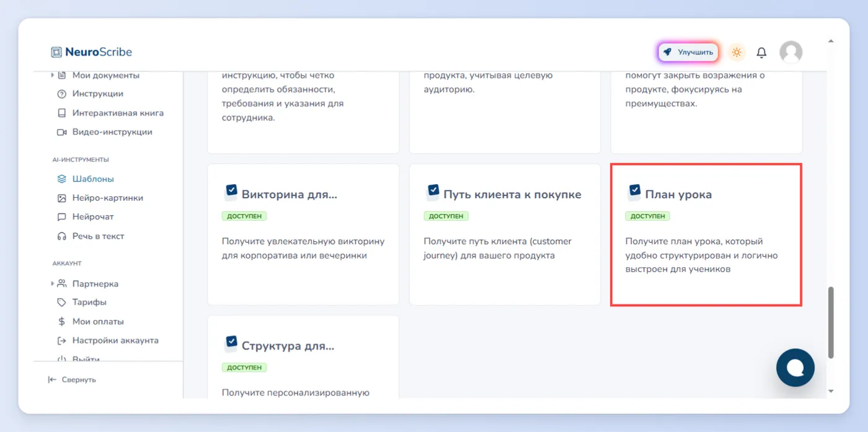Click the Свернуть collapse arrow icon
Viewport: 868px width, 432px height.
click(x=52, y=379)
